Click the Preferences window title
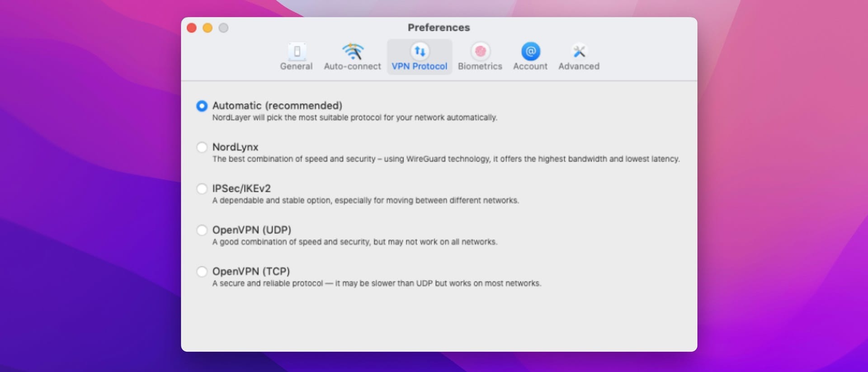 coord(439,28)
